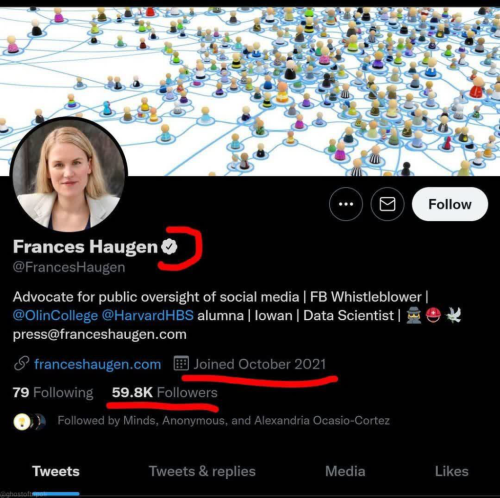Click the verified checkmark badge

(x=169, y=247)
